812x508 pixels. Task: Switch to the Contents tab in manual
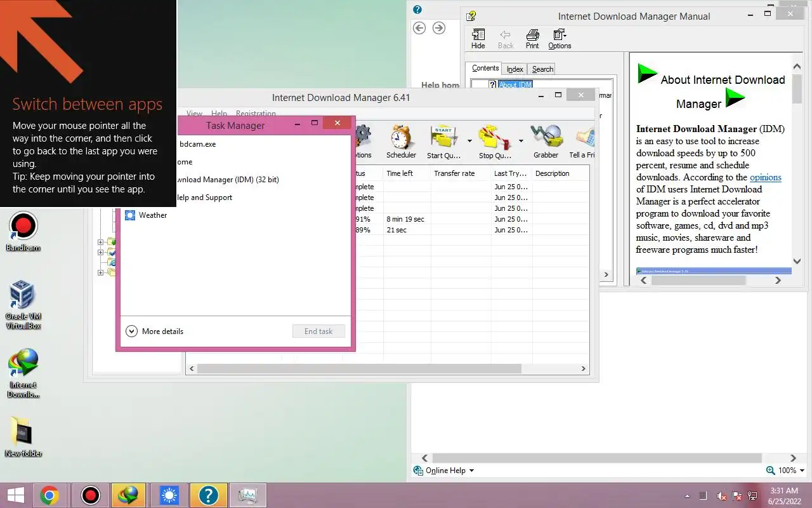(x=485, y=69)
